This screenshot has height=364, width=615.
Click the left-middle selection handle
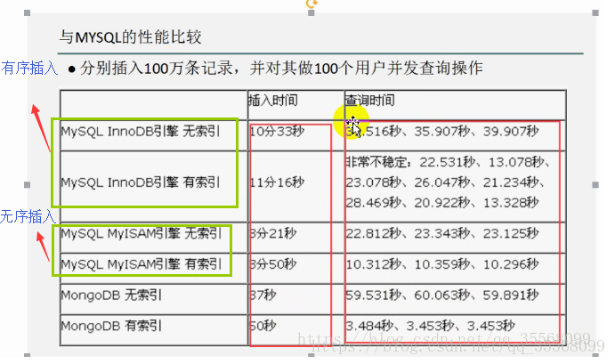pyautogui.click(x=27, y=185)
